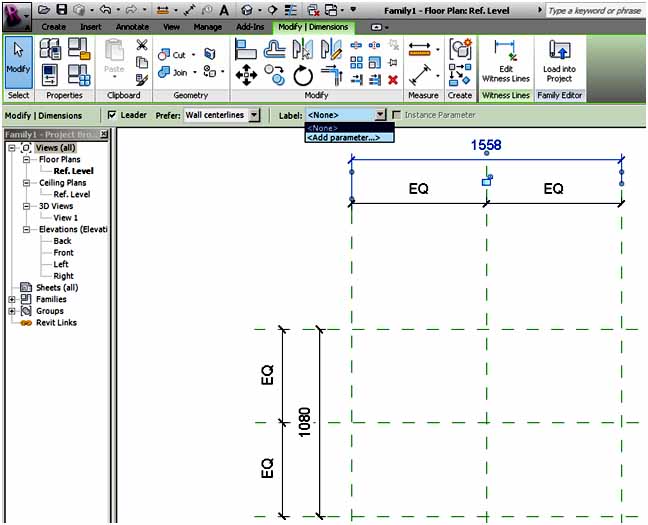Collapse the Floor Plans tree node

tap(26, 160)
